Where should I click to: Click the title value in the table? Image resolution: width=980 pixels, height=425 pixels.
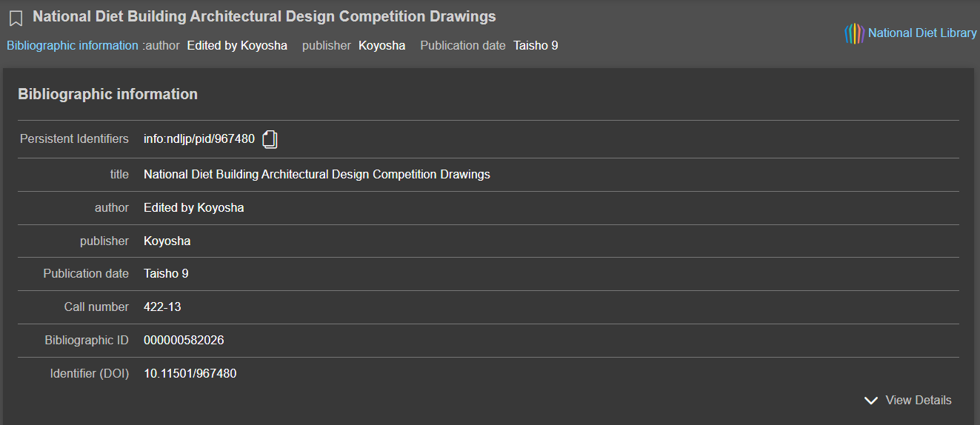[x=317, y=175]
